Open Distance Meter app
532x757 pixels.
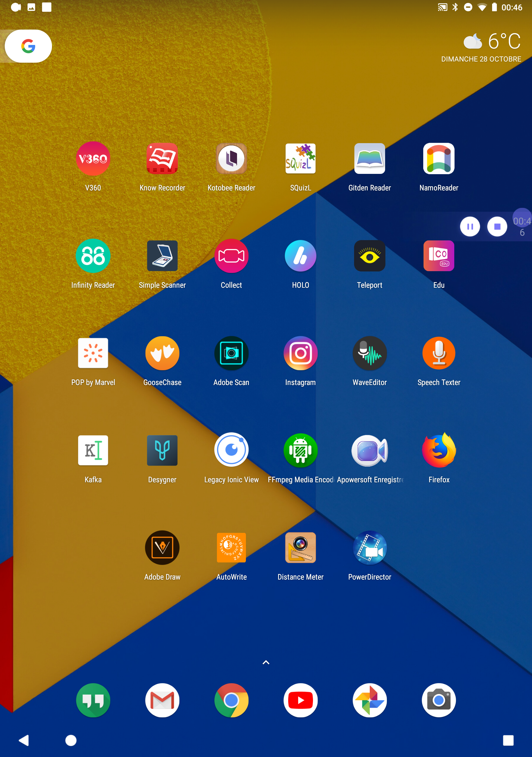(300, 548)
